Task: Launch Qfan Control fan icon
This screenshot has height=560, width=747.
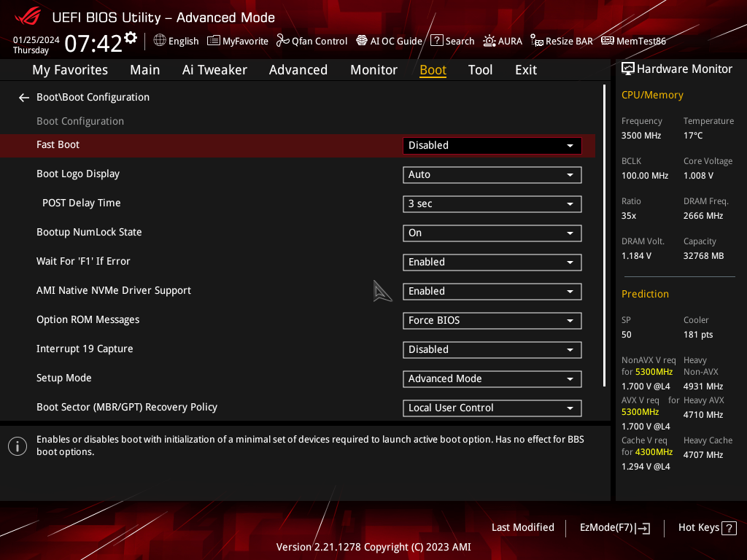Action: 282,41
